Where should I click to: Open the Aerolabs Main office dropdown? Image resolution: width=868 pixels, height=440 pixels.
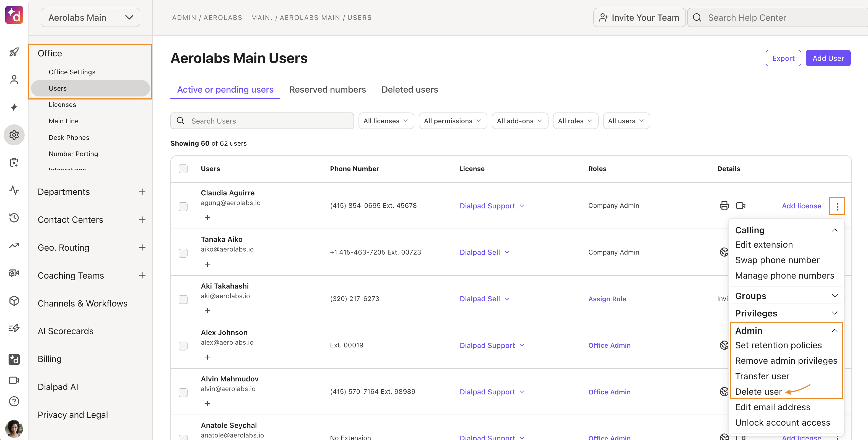(x=90, y=17)
